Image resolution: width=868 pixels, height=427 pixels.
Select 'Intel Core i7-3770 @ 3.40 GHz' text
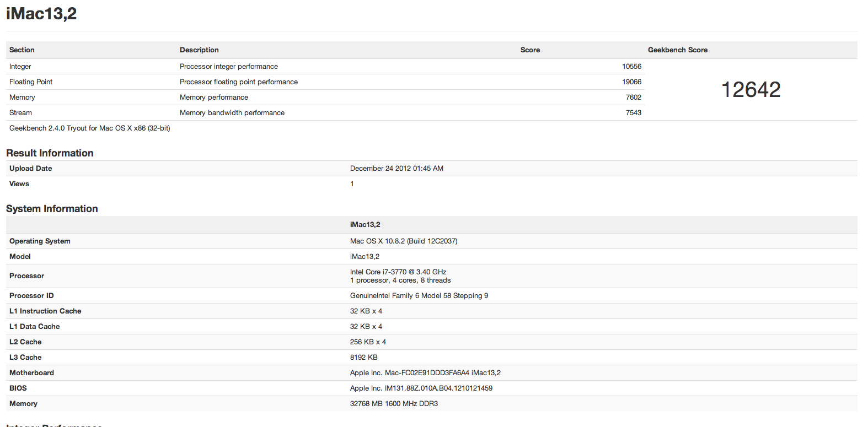[398, 272]
